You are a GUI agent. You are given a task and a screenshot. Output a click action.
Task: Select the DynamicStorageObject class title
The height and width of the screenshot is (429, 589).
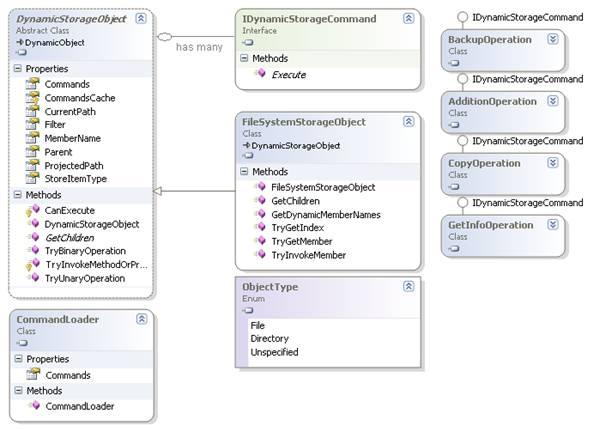(71, 19)
